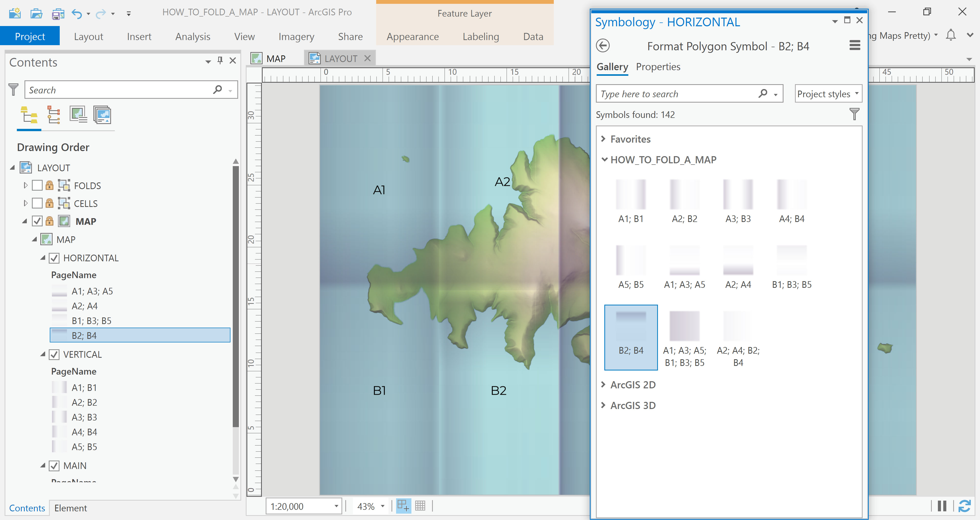The image size is (980, 520).
Task: Switch to List By Drawing Order view
Action: (x=29, y=115)
